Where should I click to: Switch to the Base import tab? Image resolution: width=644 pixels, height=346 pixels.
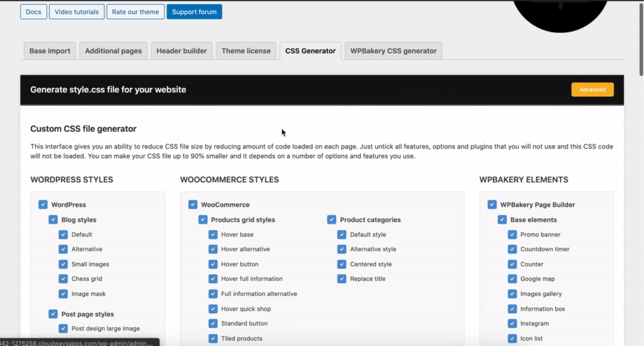(50, 51)
